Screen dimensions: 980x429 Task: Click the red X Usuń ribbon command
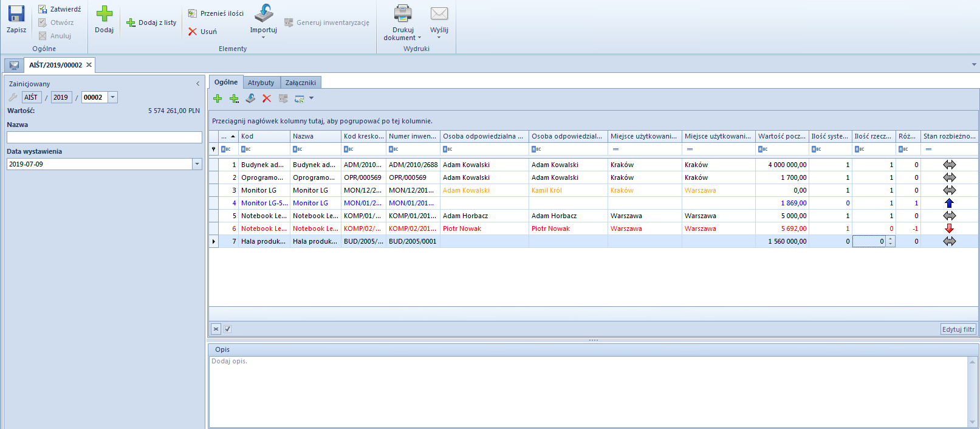(x=202, y=32)
